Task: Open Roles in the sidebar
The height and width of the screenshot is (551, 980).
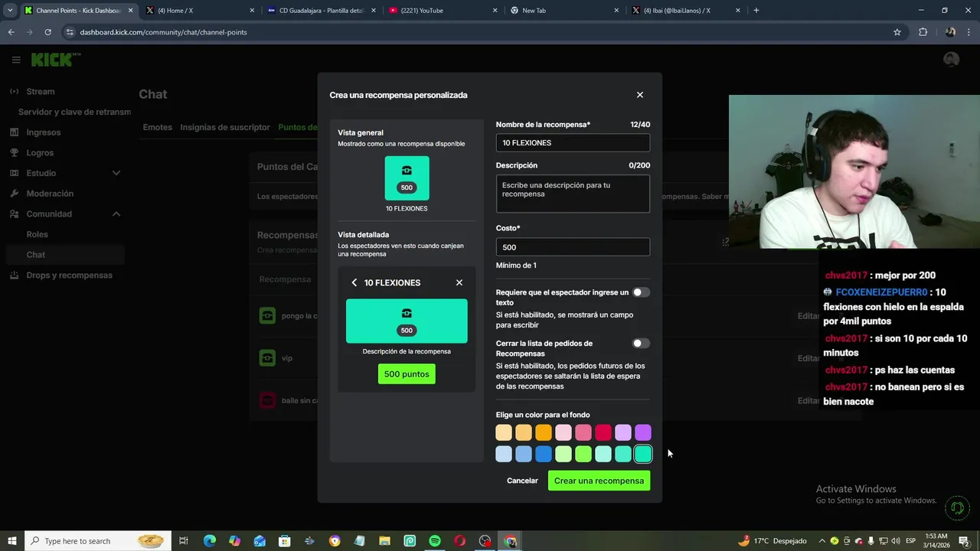Action: [x=37, y=234]
